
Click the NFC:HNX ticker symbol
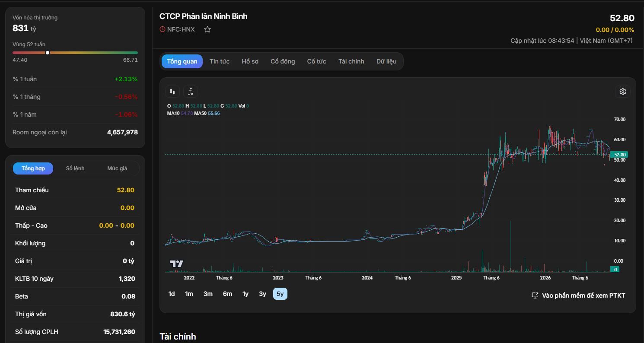(x=181, y=29)
